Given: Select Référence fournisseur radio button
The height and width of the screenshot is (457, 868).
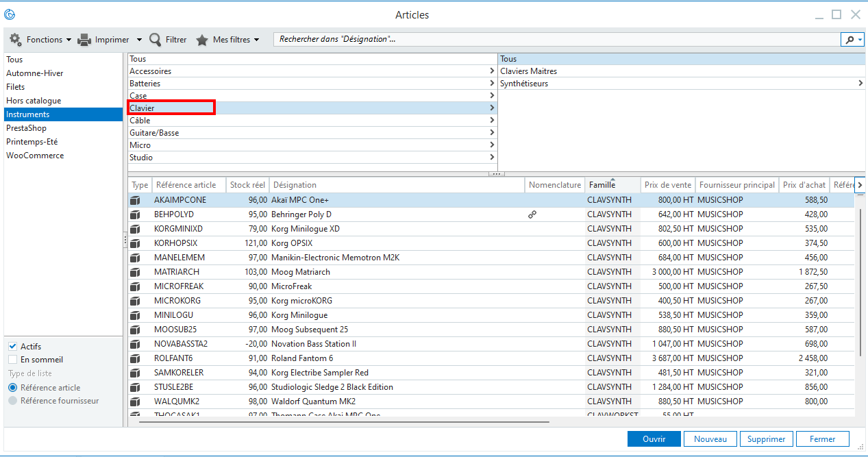Looking at the screenshot, I should [x=12, y=401].
